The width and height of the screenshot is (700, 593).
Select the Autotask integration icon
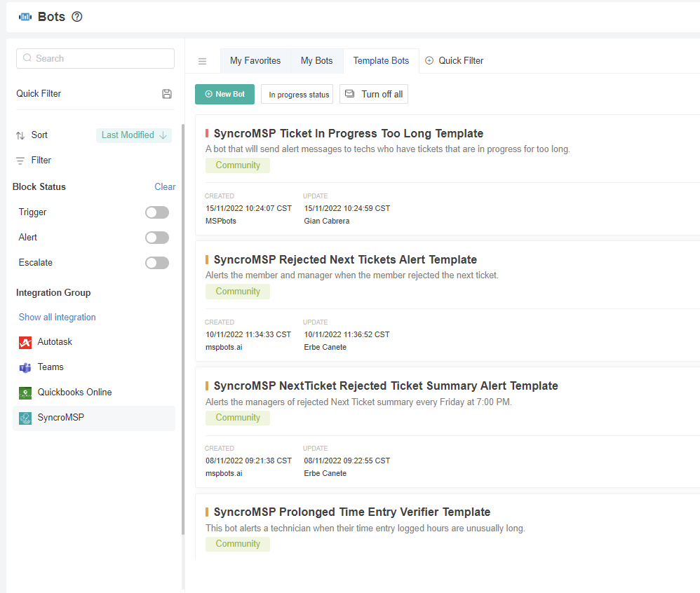25,342
